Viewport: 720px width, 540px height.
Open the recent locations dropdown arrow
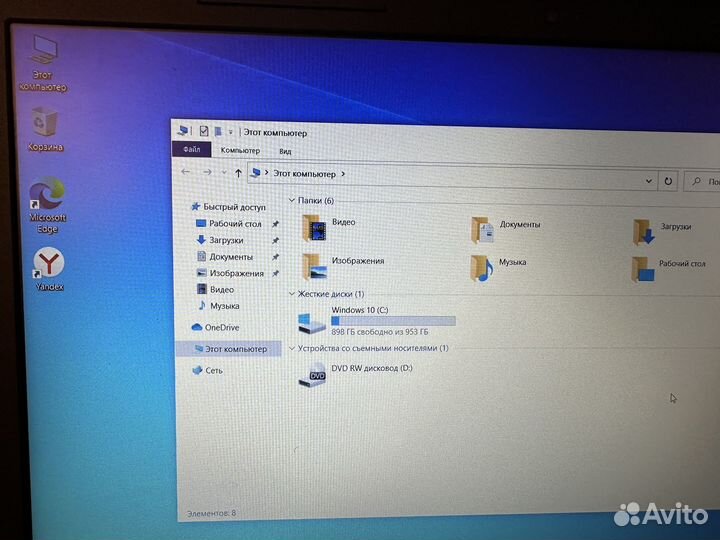click(224, 173)
